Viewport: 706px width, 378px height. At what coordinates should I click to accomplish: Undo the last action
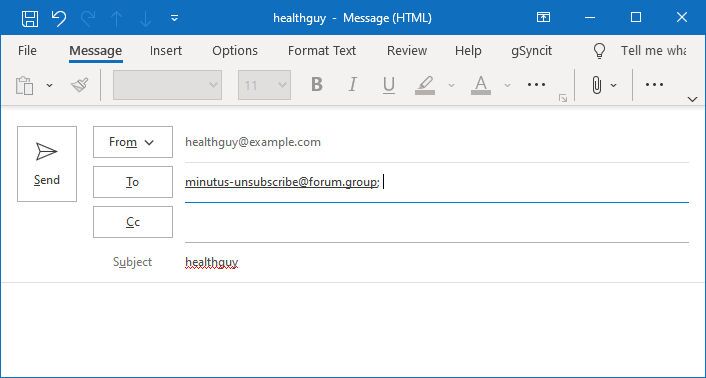coord(59,18)
